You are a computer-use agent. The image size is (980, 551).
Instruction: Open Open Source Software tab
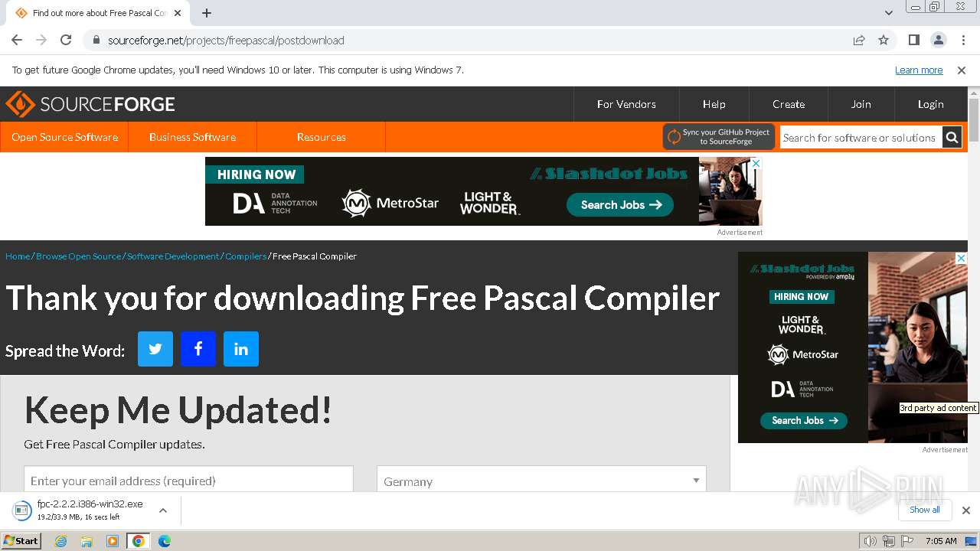tap(64, 137)
